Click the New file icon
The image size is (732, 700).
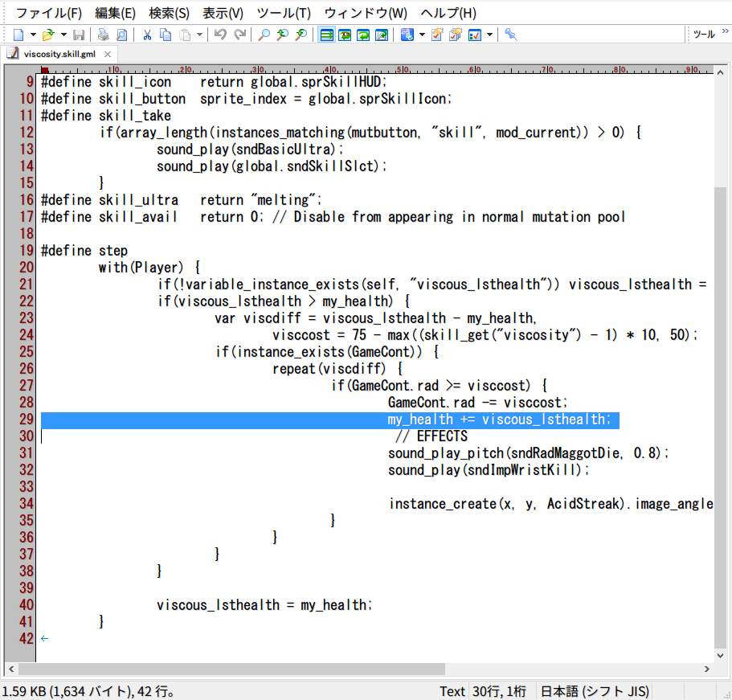pos(19,35)
